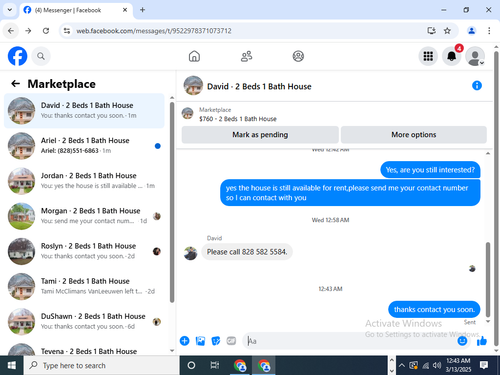Click the address bar URL

pyautogui.click(x=154, y=31)
